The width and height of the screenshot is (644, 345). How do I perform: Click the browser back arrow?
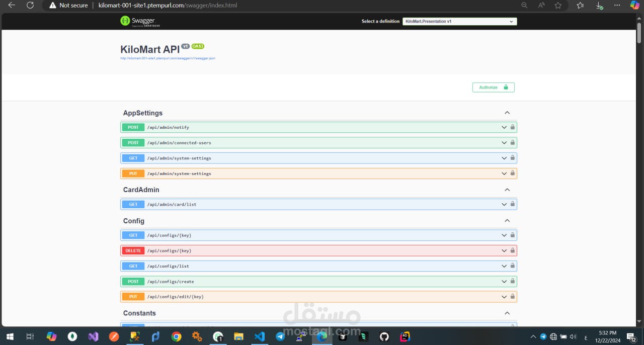tap(12, 5)
